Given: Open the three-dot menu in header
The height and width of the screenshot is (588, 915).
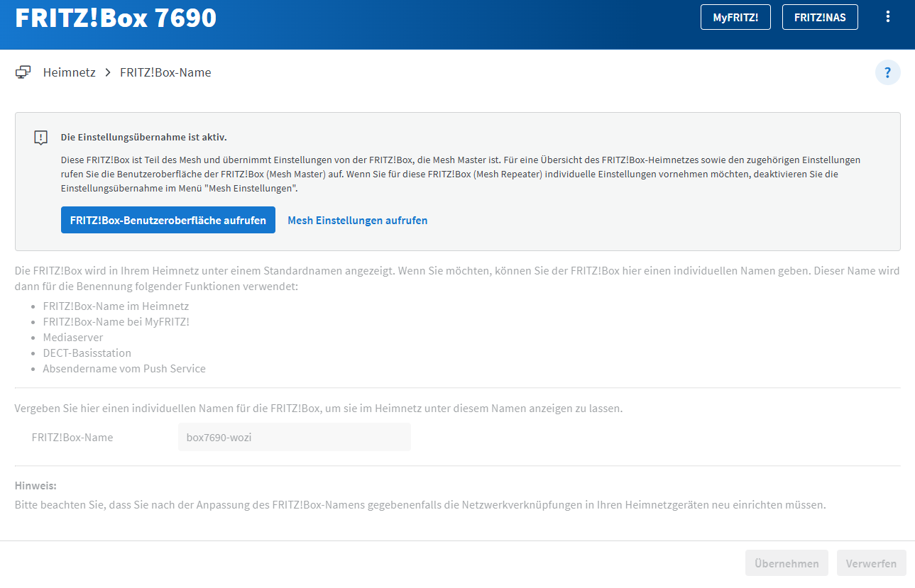Looking at the screenshot, I should pyautogui.click(x=887, y=16).
